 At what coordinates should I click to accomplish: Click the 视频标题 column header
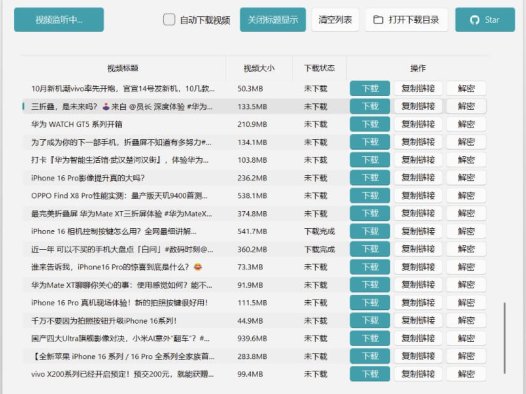[x=123, y=68]
